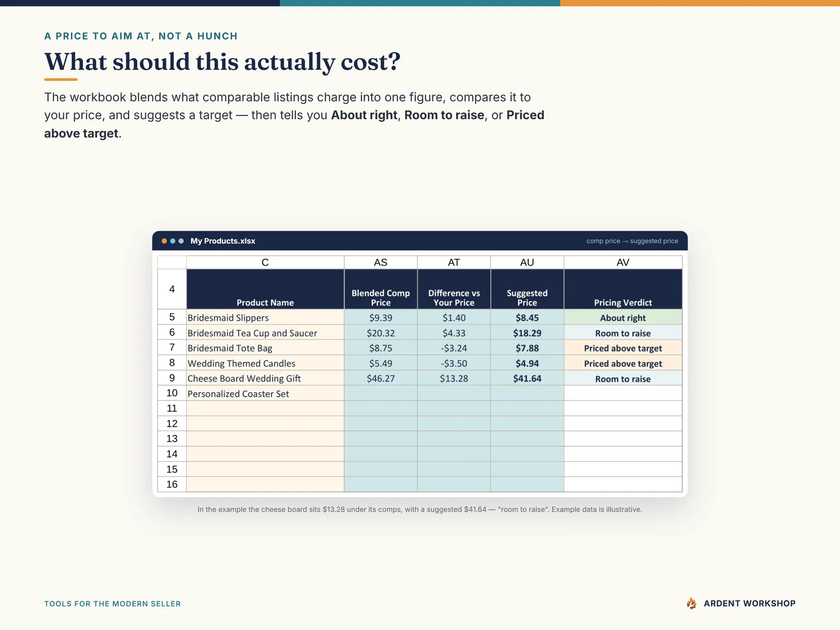Click the orange window dot
Screen dimensions: 840x630
(x=164, y=241)
